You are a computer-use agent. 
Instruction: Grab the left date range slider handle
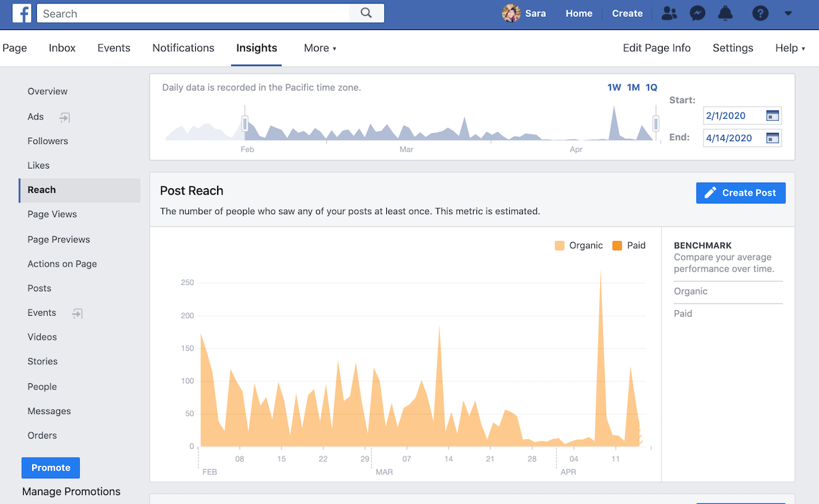pos(244,123)
